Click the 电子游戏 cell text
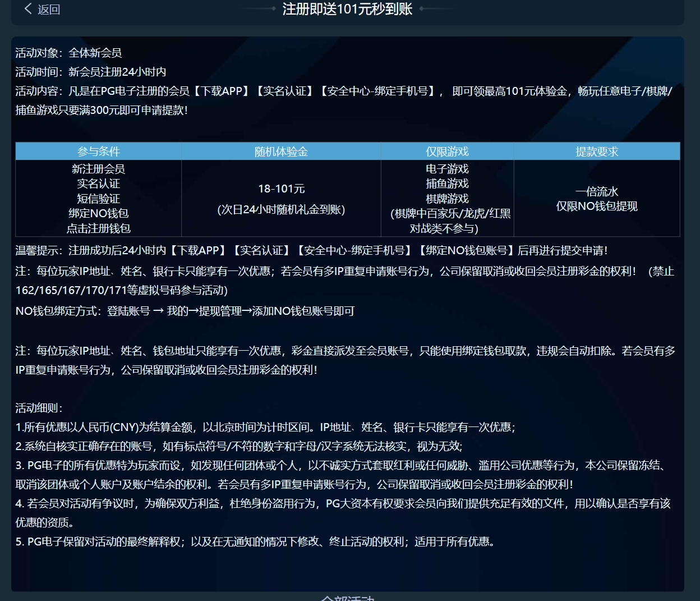 pyautogui.click(x=447, y=169)
